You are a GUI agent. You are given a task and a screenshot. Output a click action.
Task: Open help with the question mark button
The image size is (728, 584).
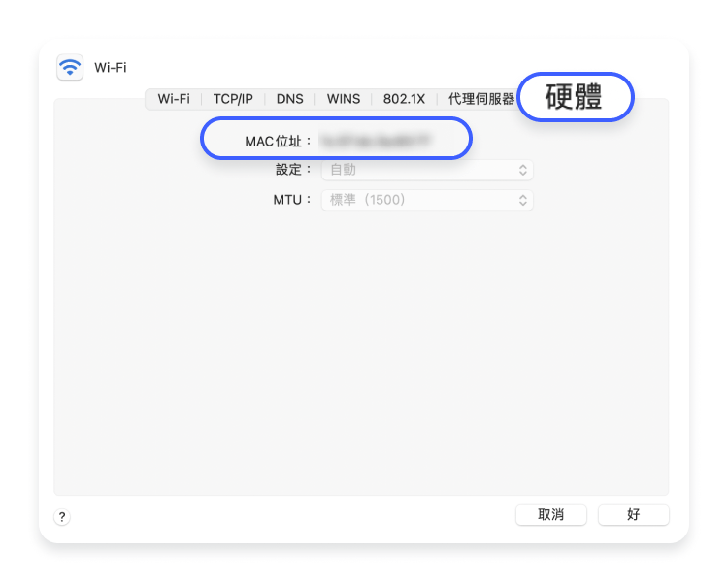[x=62, y=517]
